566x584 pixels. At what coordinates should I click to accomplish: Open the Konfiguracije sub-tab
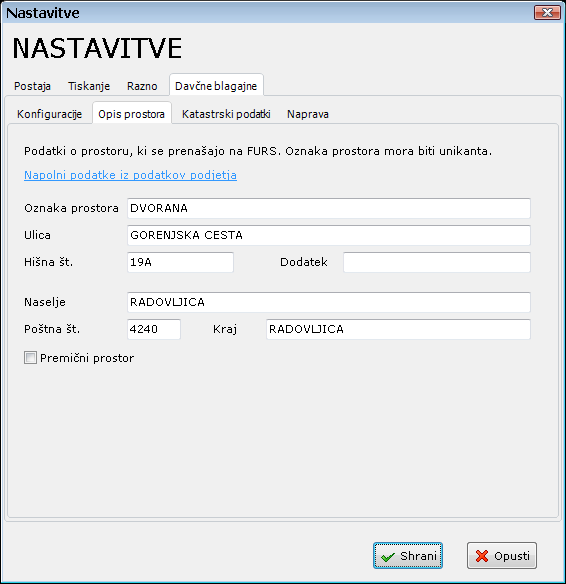[50, 114]
